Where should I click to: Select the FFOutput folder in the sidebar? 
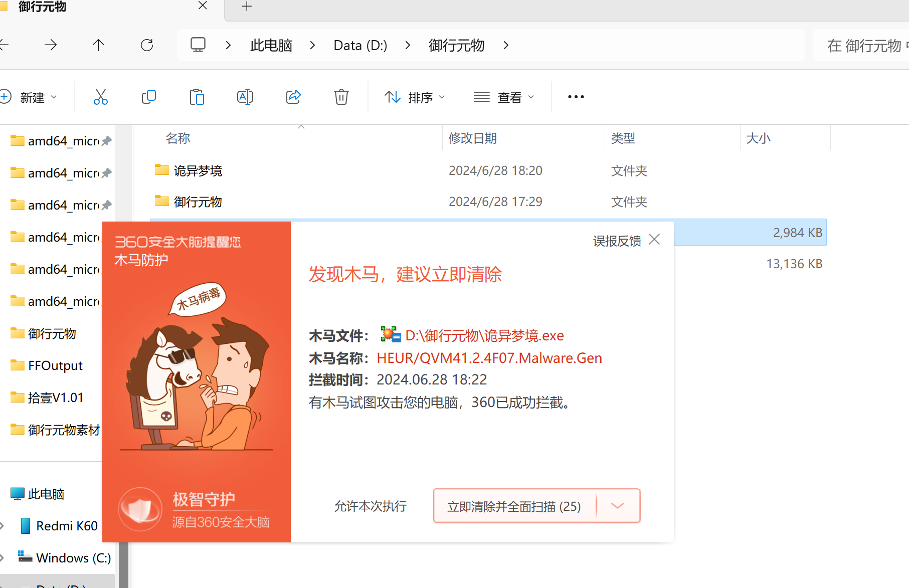coord(55,365)
